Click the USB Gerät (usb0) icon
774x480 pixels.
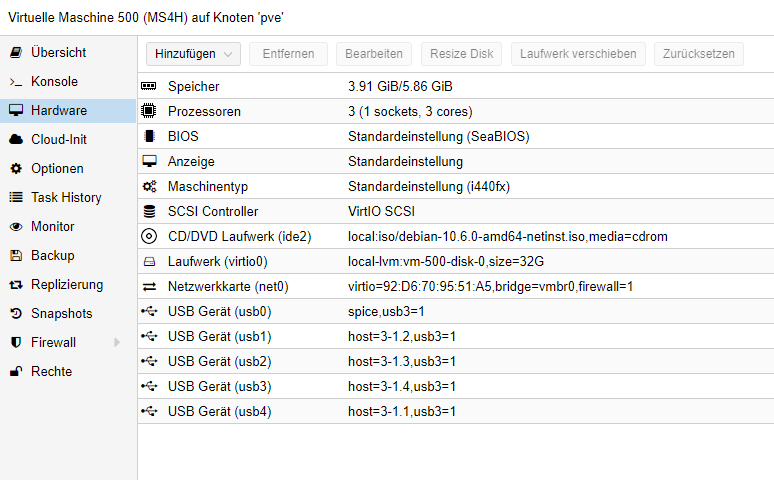tap(149, 312)
